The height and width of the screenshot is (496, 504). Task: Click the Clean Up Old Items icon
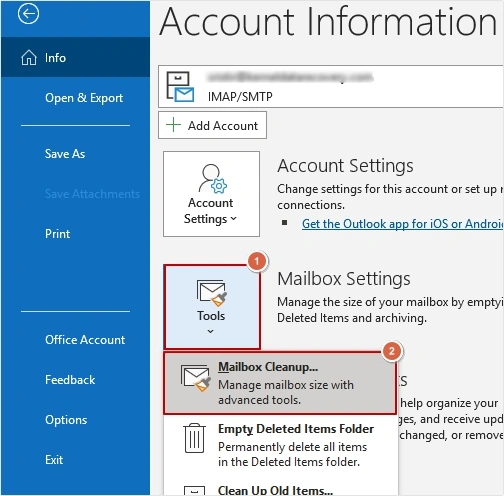[x=194, y=491]
